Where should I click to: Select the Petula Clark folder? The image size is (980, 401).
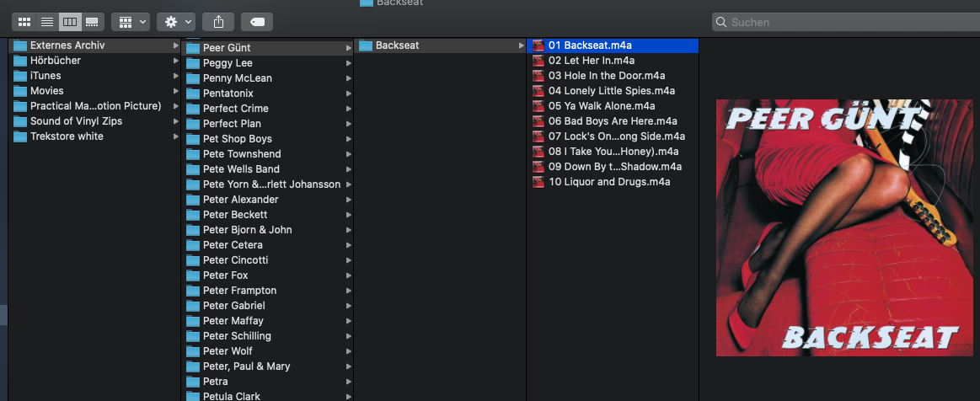click(x=267, y=396)
